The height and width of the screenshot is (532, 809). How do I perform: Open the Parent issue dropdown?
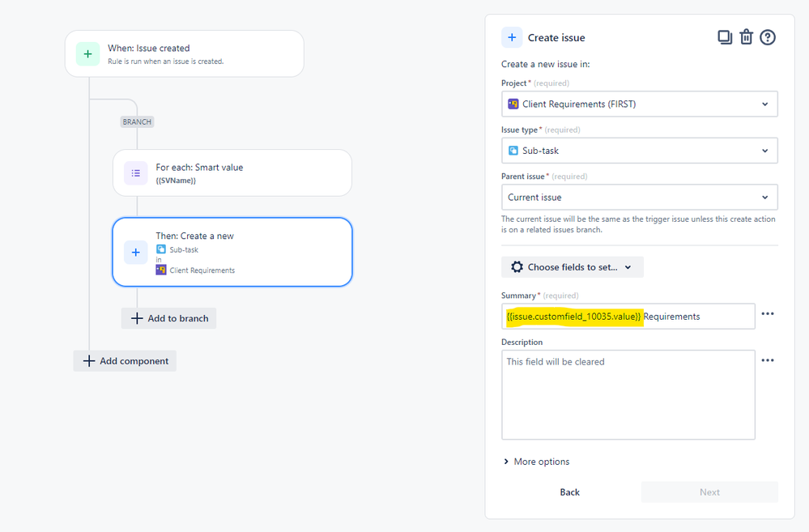tap(639, 197)
